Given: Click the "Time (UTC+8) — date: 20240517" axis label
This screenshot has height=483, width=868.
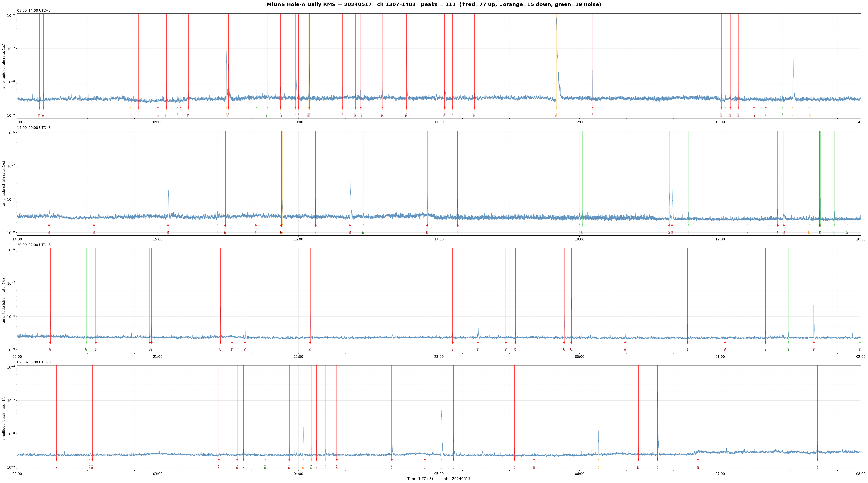Looking at the screenshot, I should tap(439, 479).
